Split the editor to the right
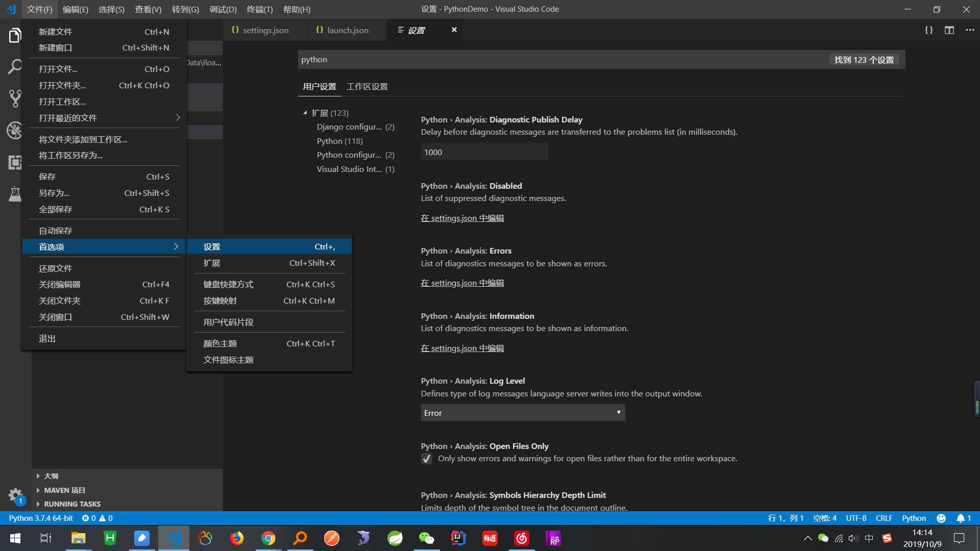Viewport: 980px width, 551px height. tap(949, 30)
